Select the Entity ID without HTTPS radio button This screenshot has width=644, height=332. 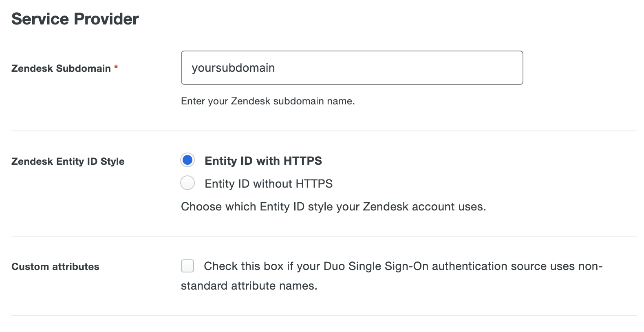(x=187, y=183)
